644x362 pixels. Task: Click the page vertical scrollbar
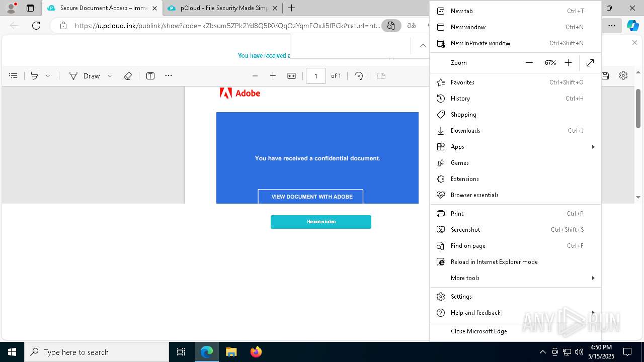point(638,108)
